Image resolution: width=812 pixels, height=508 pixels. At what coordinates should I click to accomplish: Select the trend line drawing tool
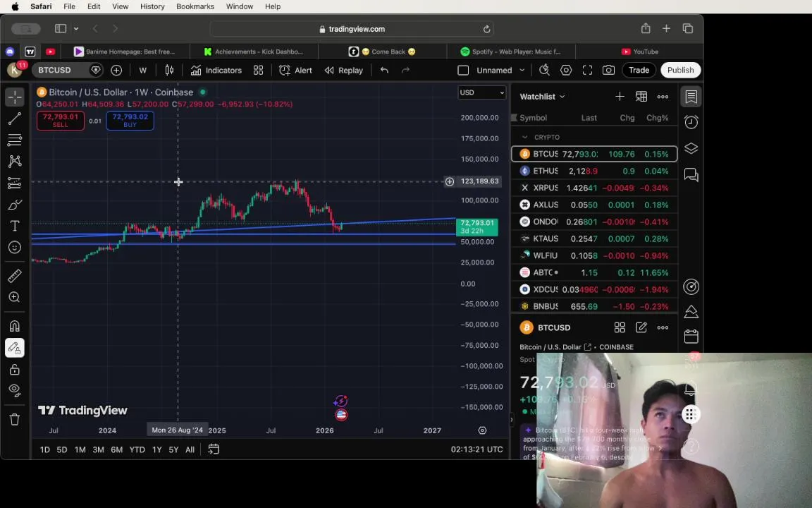[15, 119]
